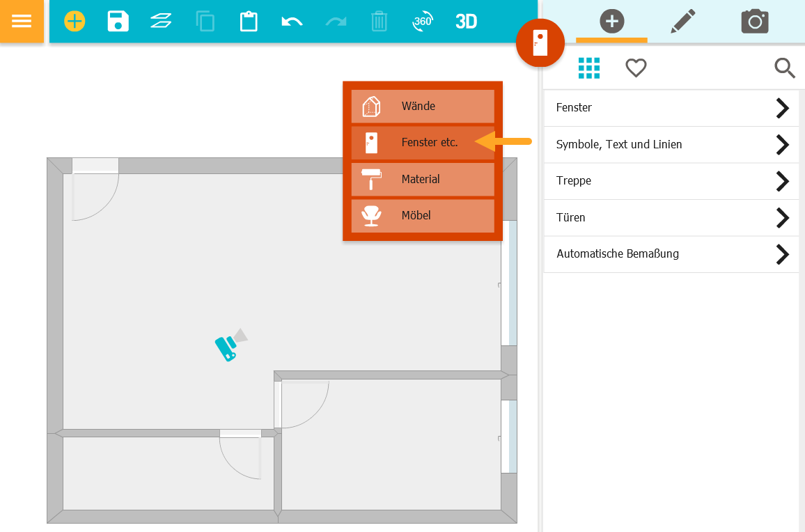This screenshot has height=532, width=805.
Task: Open the add (plus) tab
Action: 612,21
